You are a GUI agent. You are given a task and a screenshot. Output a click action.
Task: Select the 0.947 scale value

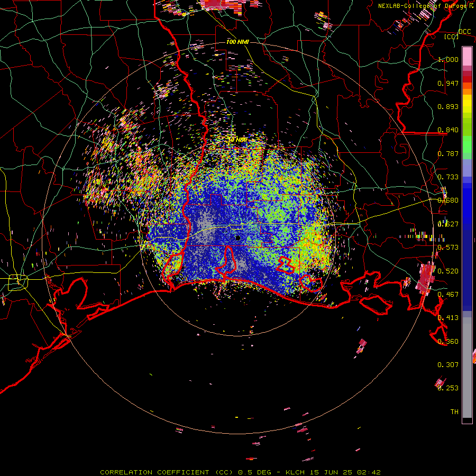[448, 83]
